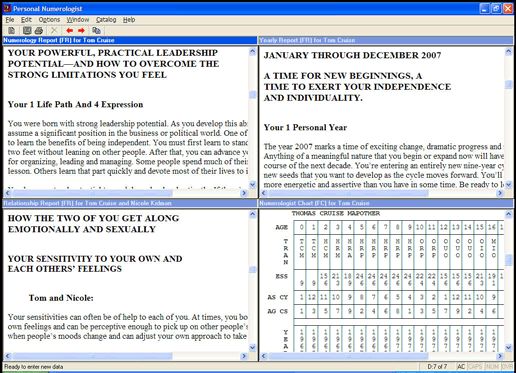Click the 'AS CY' row label in chart
The height and width of the screenshot is (373, 516).
pyautogui.click(x=278, y=297)
